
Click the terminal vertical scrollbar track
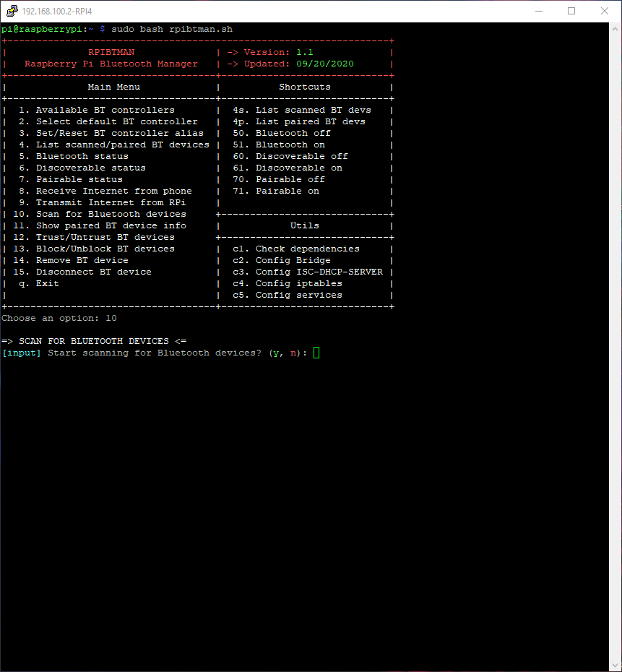tap(615, 347)
